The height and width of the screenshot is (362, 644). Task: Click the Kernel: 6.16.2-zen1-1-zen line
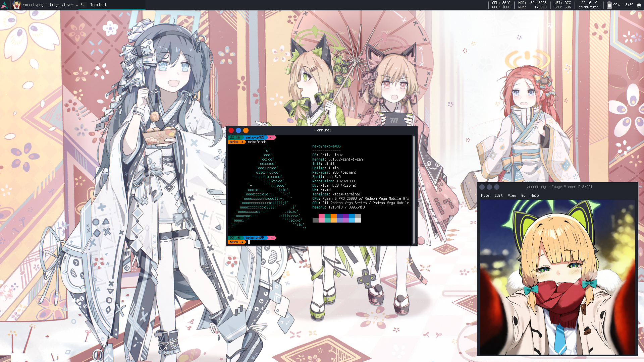337,160
